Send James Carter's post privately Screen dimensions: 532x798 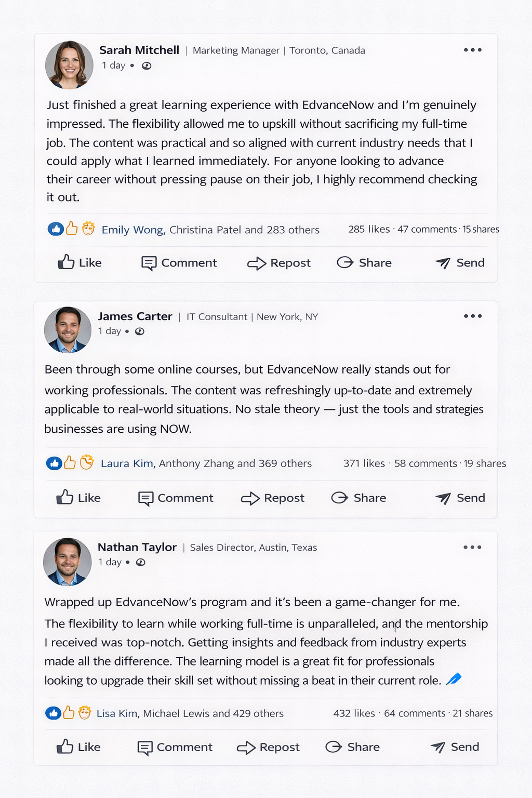point(460,498)
